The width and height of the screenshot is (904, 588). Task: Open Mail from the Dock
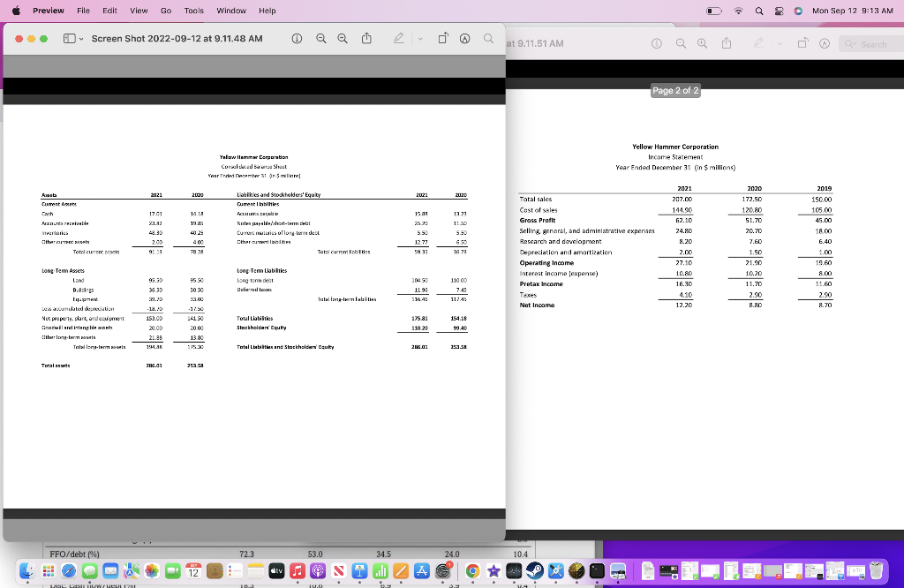pos(110,570)
